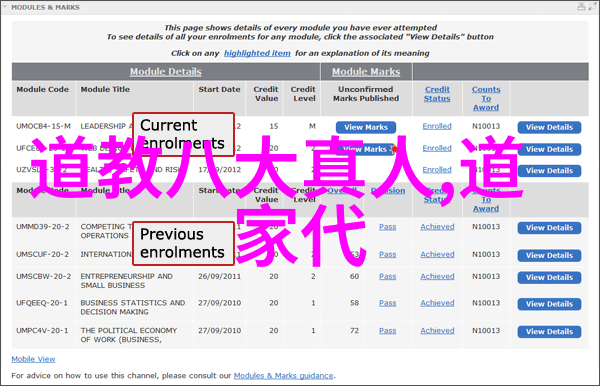Click the Module Marks header link
The image size is (600, 386).
tap(366, 72)
